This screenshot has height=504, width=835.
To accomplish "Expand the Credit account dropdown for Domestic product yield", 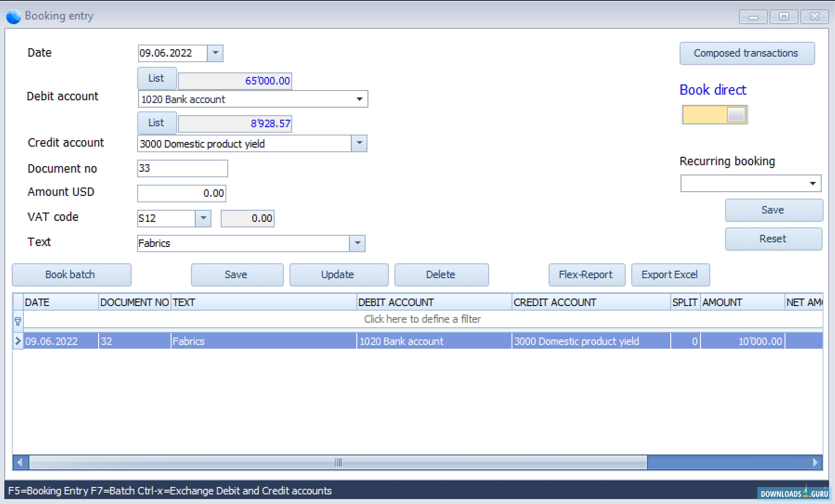I will (x=359, y=143).
